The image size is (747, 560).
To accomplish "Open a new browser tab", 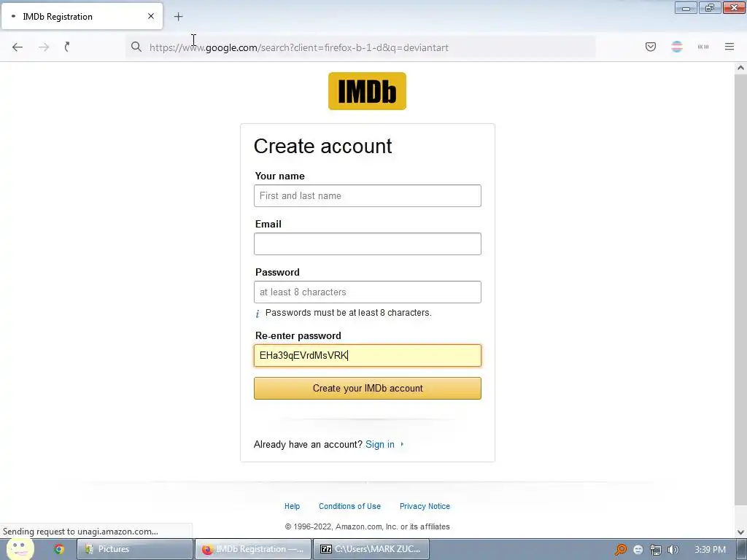I will click(x=178, y=17).
